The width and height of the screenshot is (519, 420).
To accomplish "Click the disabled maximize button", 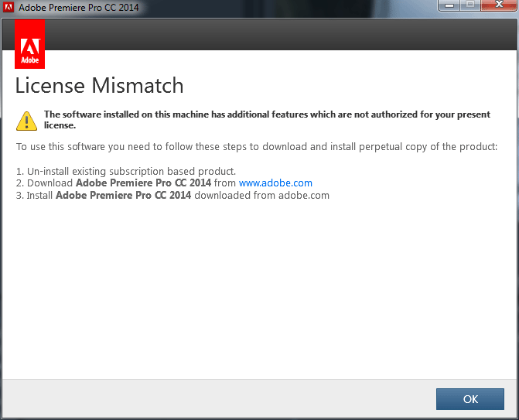I will (470, 5).
